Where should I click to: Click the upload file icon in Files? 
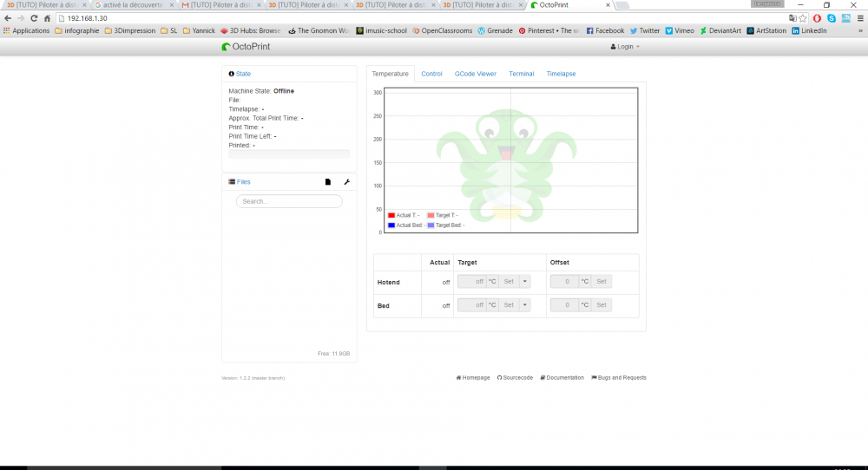[328, 182]
